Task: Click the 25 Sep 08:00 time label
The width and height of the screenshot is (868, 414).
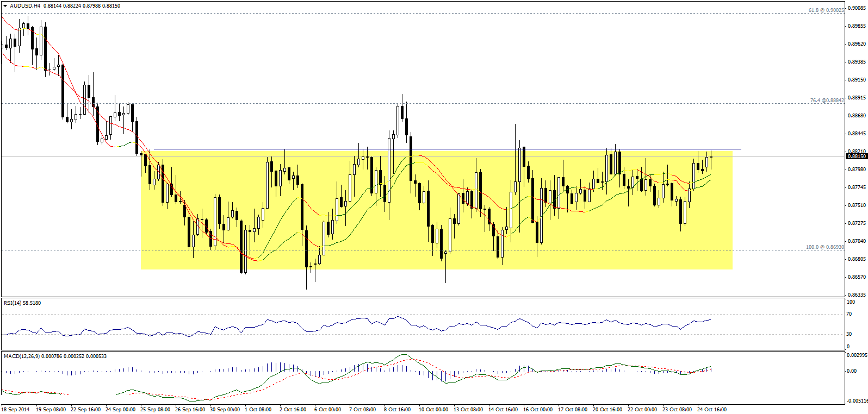Action: point(155,410)
